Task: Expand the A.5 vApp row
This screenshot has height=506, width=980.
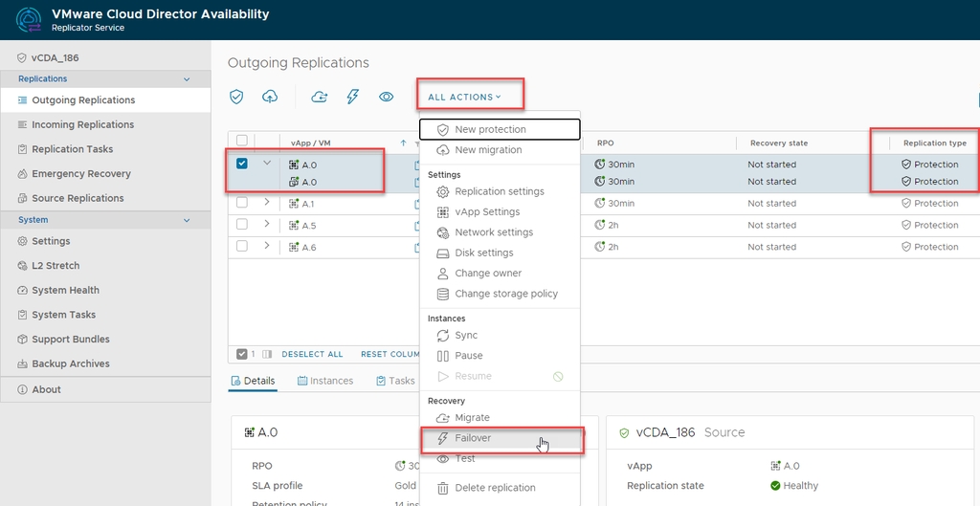Action: (x=267, y=225)
